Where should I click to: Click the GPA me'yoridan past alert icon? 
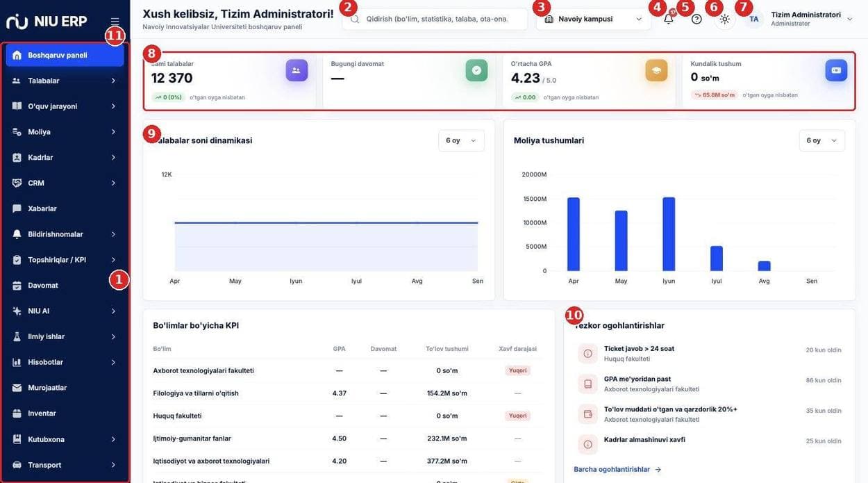pos(588,384)
